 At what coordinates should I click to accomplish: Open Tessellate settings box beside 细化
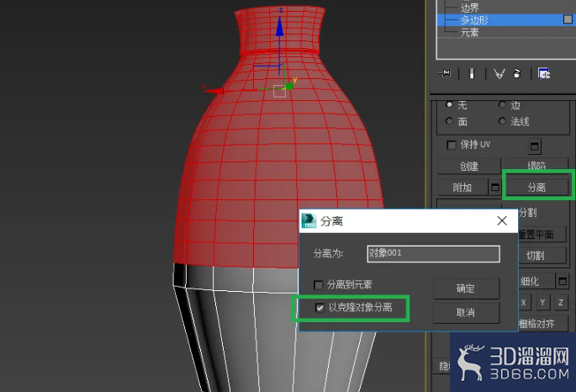[x=563, y=282]
